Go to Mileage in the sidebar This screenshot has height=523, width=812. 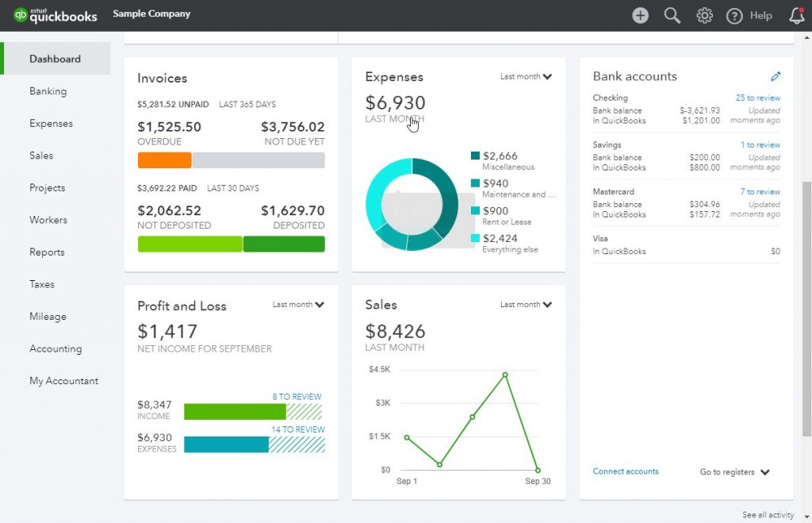point(48,317)
